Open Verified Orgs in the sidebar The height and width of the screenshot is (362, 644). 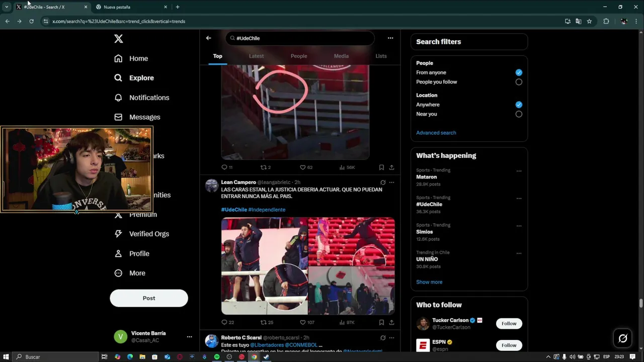tap(142, 234)
